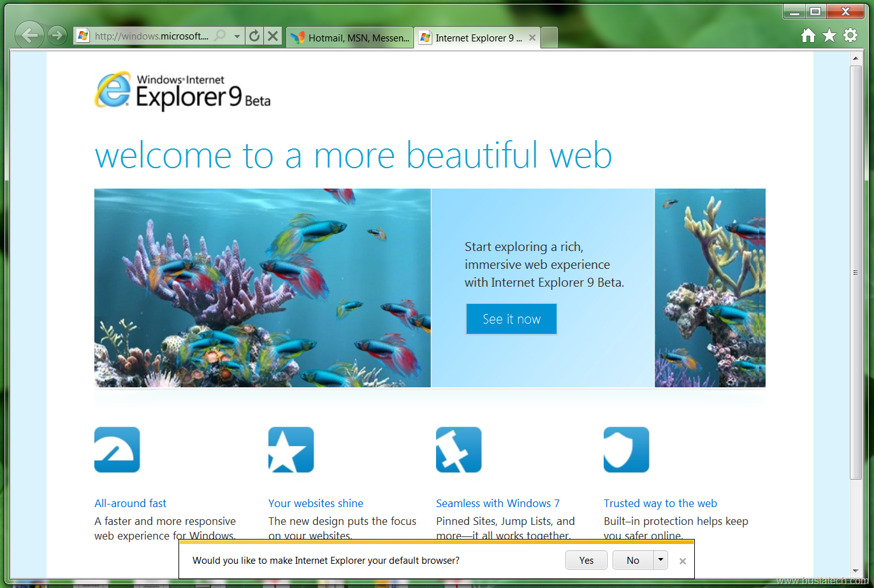The width and height of the screenshot is (874, 588).
Task: Open the address bar history dropdown
Action: click(237, 36)
